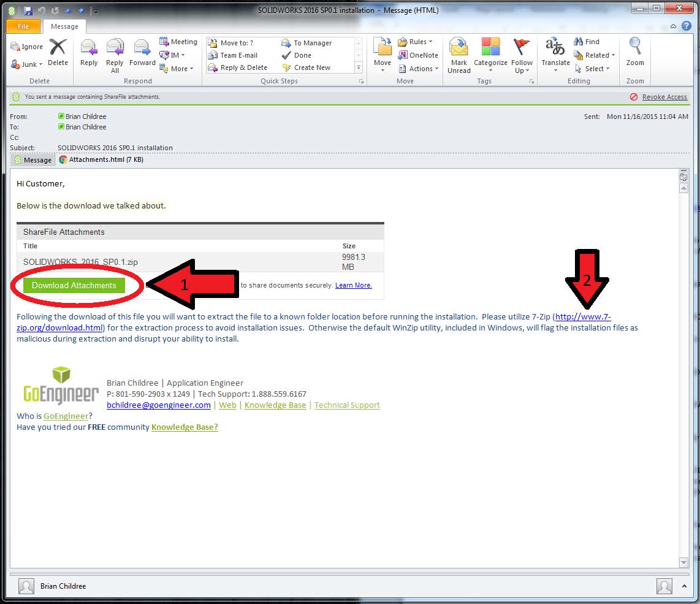Select Create New quick step
Image resolution: width=700 pixels, height=604 pixels.
(x=306, y=67)
